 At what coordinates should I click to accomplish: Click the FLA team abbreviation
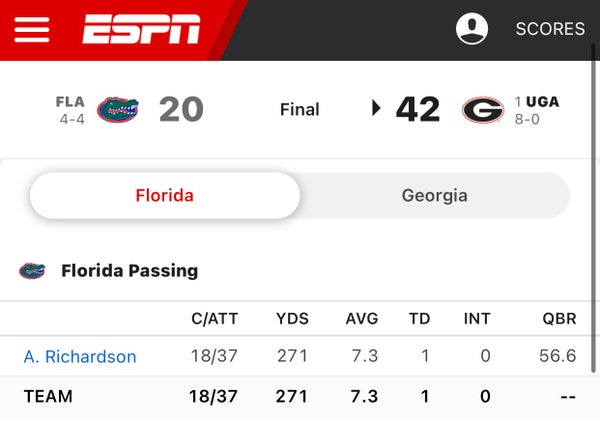70,102
